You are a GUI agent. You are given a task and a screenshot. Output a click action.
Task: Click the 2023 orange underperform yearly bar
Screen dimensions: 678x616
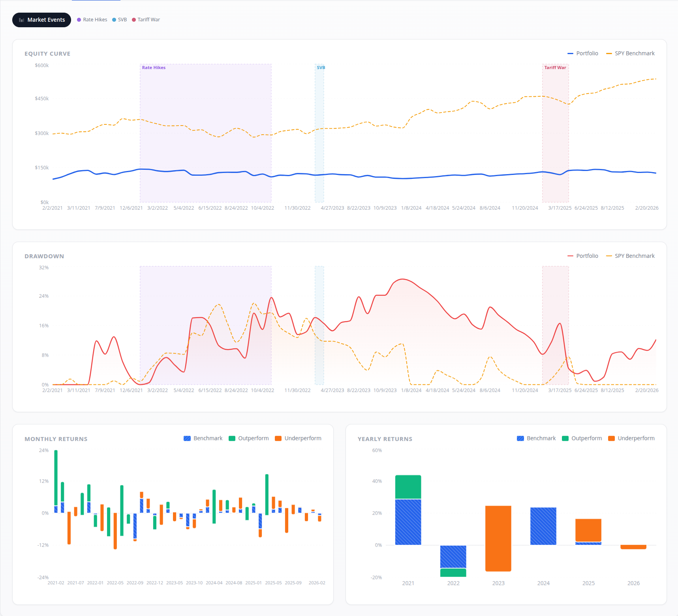tap(498, 539)
